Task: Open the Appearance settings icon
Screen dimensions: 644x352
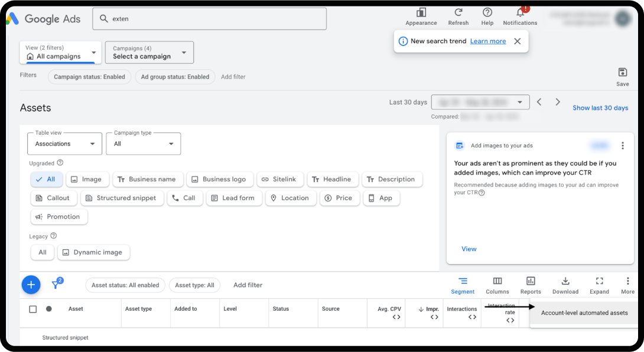Action: pyautogui.click(x=421, y=12)
